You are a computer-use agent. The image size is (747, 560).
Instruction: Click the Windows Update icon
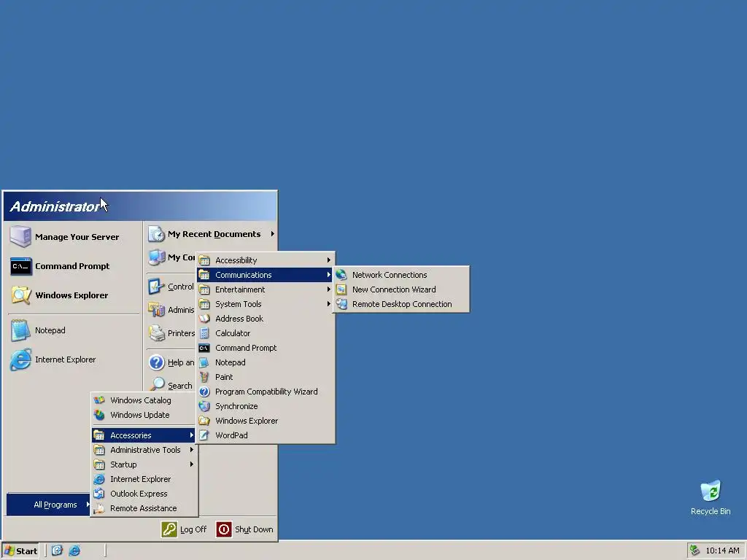pyautogui.click(x=99, y=415)
